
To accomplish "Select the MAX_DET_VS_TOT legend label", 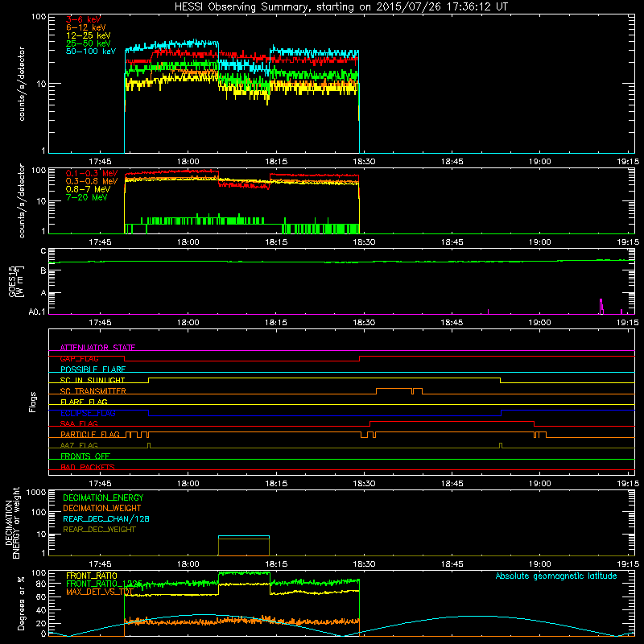I will 100,592.
